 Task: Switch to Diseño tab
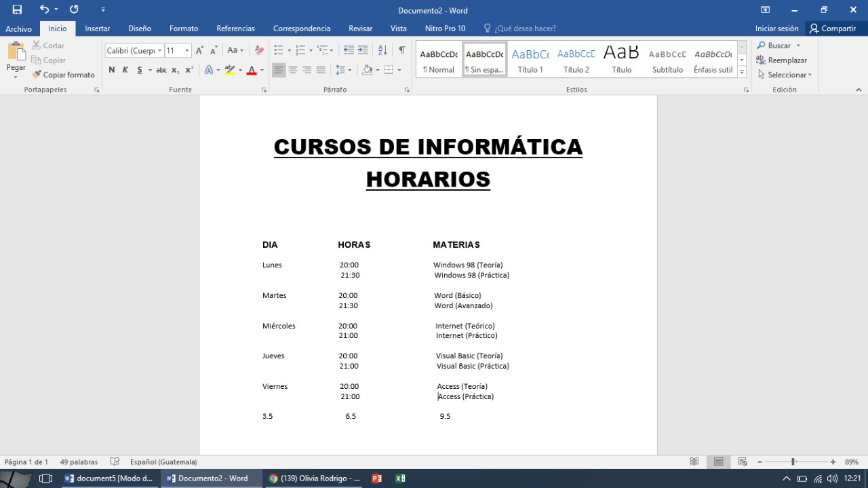pos(140,29)
